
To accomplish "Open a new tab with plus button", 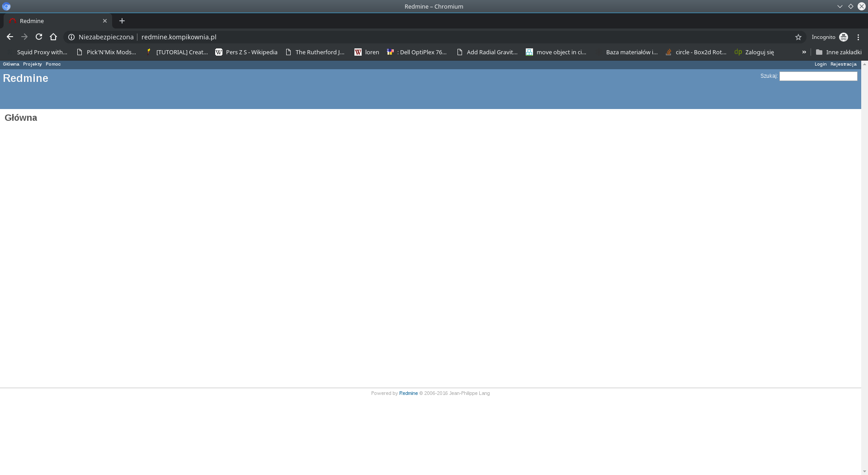I will 122,21.
